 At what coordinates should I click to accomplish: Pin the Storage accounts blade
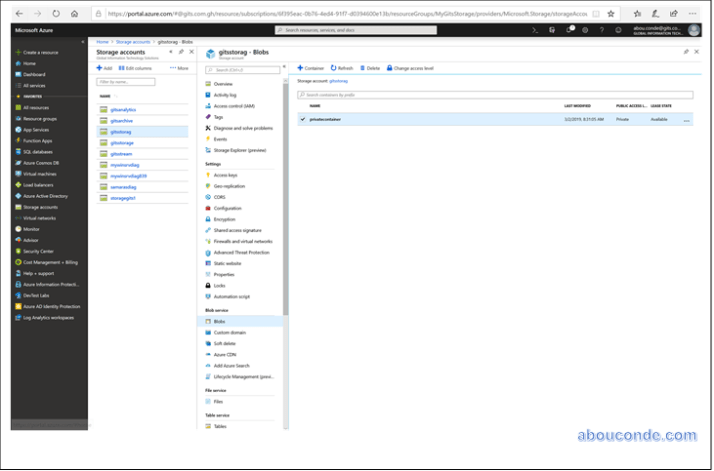180,51
